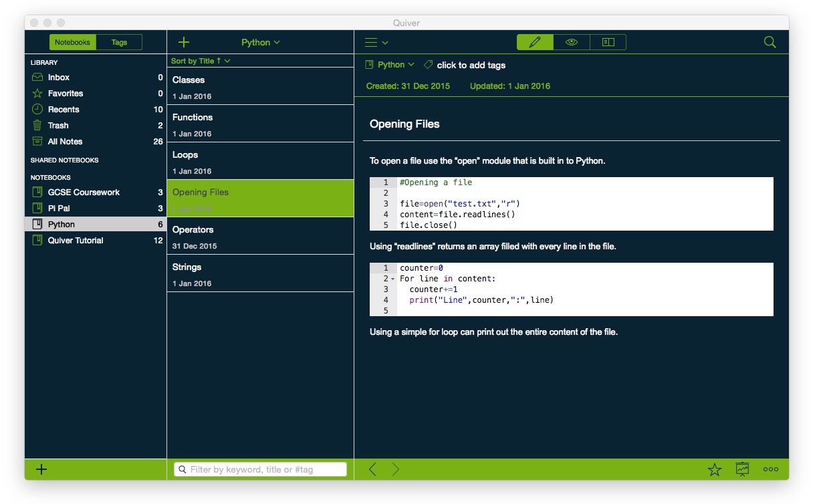Show the Recents notes

pyautogui.click(x=96, y=110)
